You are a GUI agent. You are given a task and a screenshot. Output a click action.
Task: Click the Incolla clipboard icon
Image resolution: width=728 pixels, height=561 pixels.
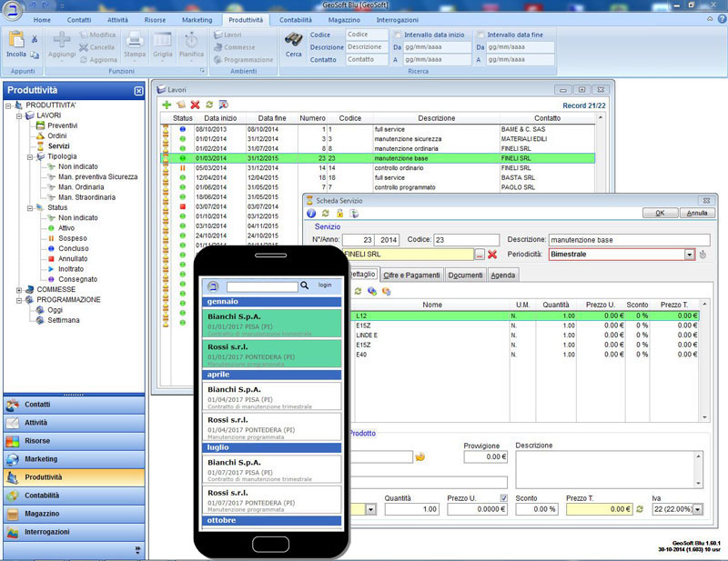(x=16, y=41)
